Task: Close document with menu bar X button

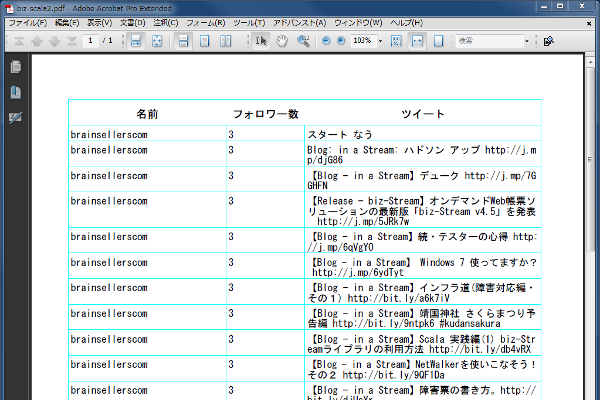Action: (589, 23)
